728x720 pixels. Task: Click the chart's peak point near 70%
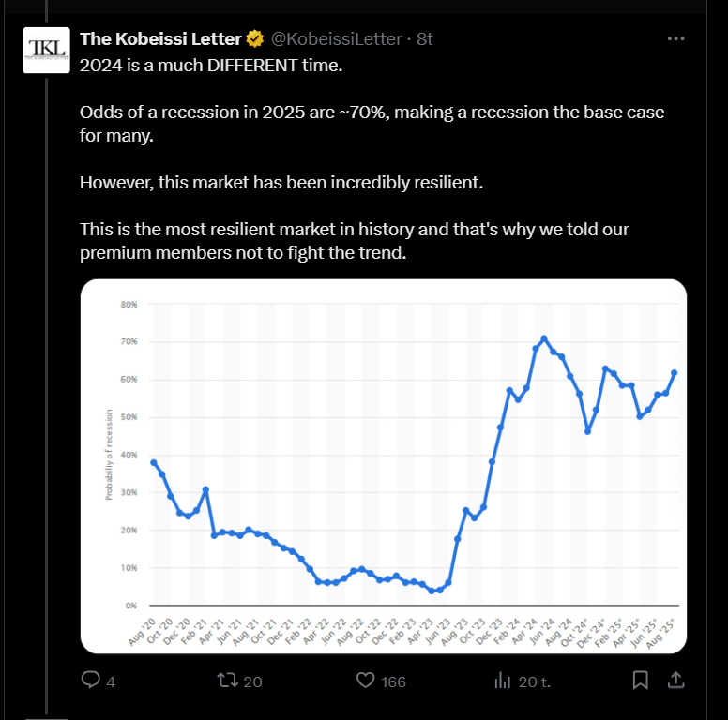[544, 338]
